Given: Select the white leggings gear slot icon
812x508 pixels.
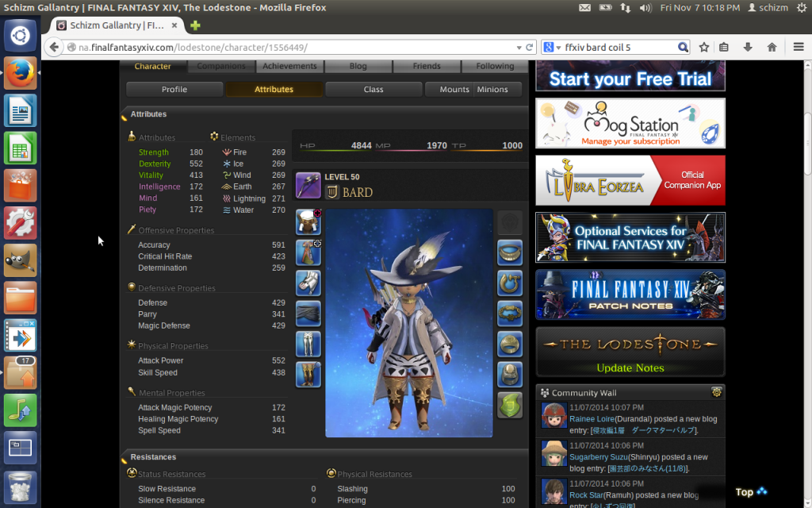Looking at the screenshot, I should (x=308, y=344).
